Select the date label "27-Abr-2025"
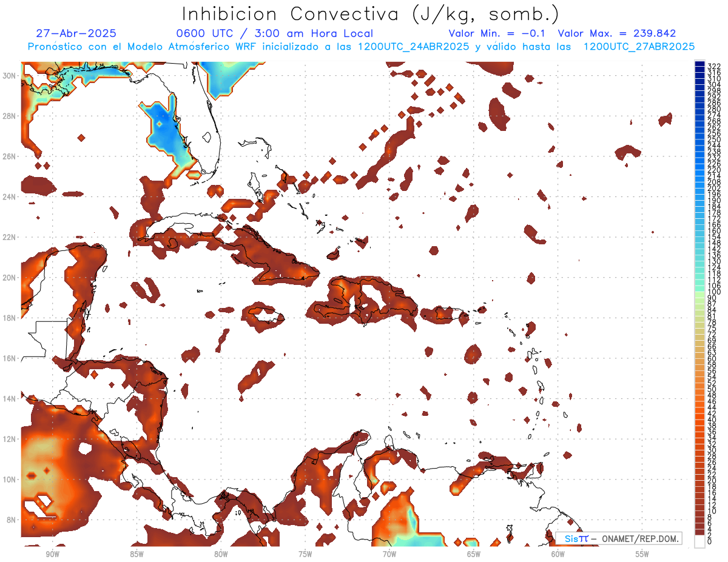The image size is (728, 562). pyautogui.click(x=76, y=34)
